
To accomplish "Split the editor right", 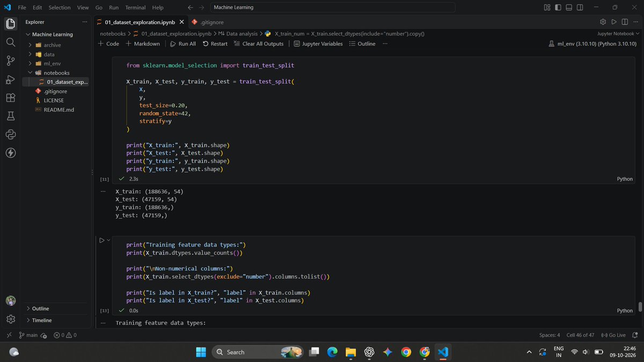I will (x=624, y=22).
